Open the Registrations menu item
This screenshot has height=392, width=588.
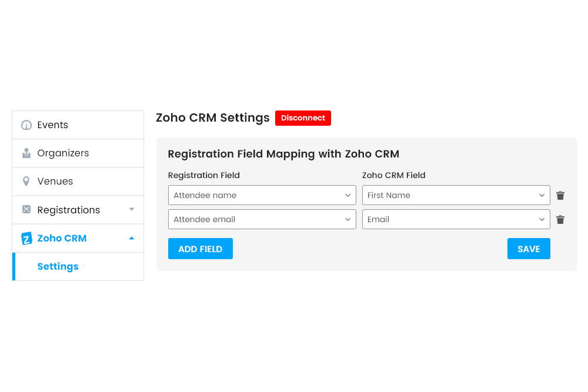tap(78, 210)
